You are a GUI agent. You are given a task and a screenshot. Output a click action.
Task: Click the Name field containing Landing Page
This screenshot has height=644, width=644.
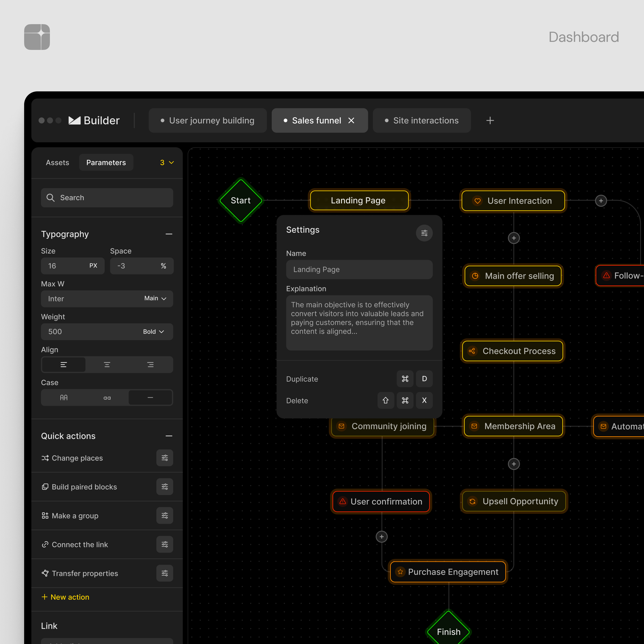pos(359,269)
